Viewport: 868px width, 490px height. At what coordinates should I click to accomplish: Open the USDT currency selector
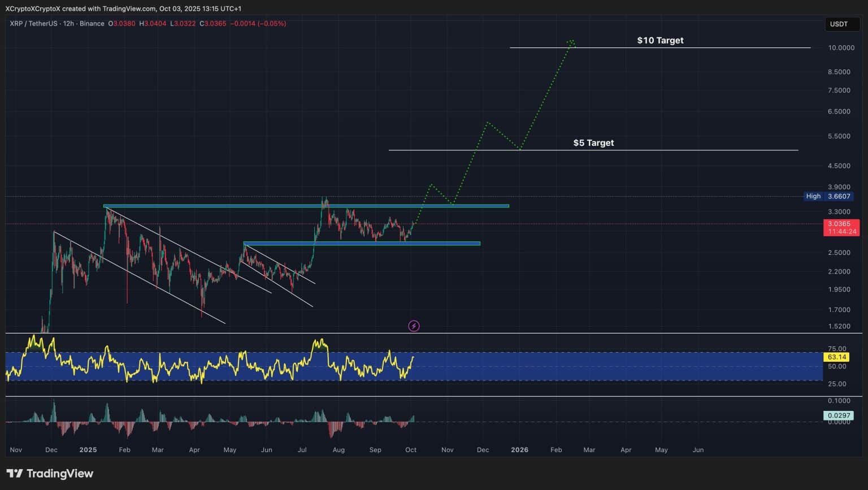tap(839, 24)
